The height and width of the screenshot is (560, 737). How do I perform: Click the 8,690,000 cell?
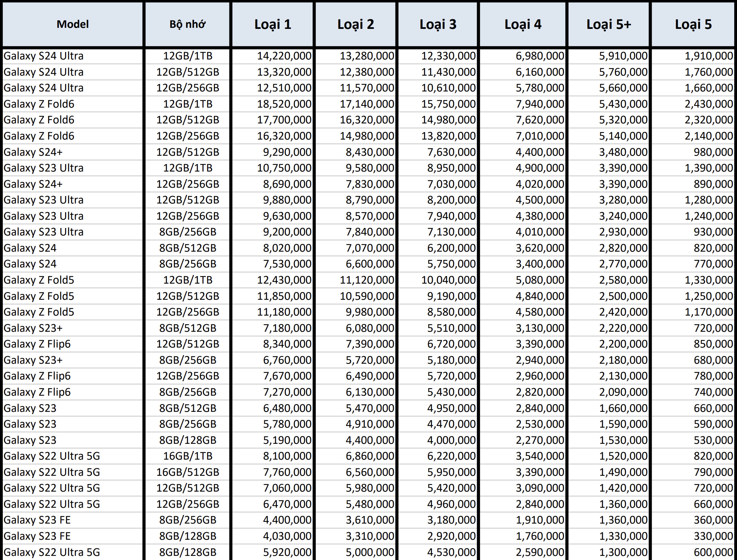point(273,184)
